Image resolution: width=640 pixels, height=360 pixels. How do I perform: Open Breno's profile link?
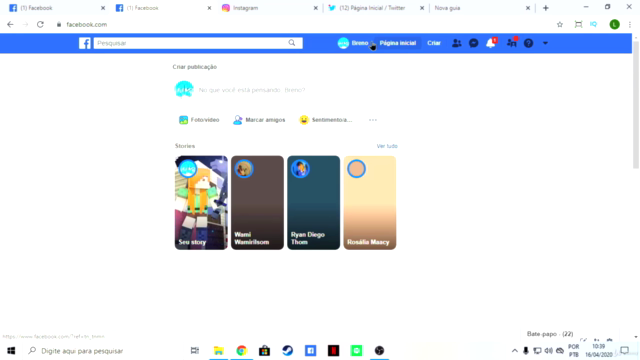pyautogui.click(x=353, y=43)
